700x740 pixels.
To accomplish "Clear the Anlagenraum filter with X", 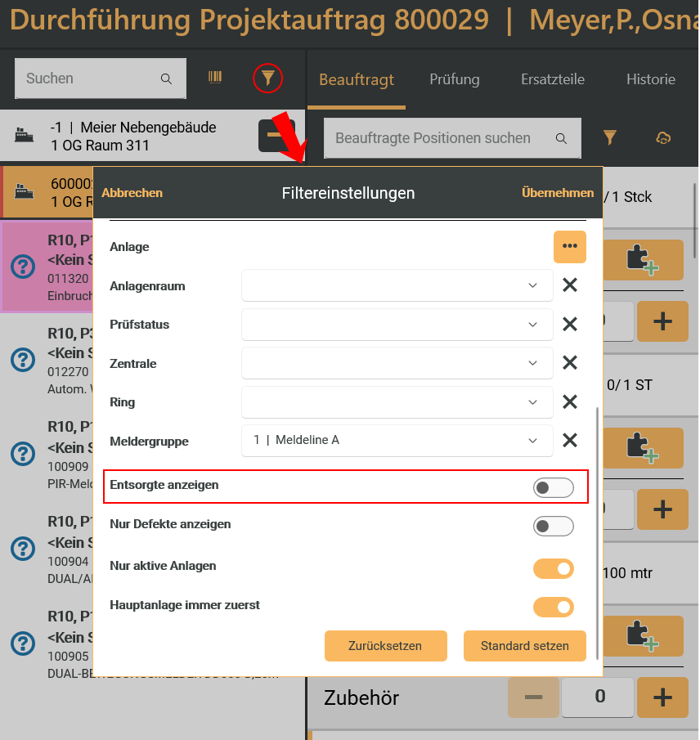I will (570, 285).
